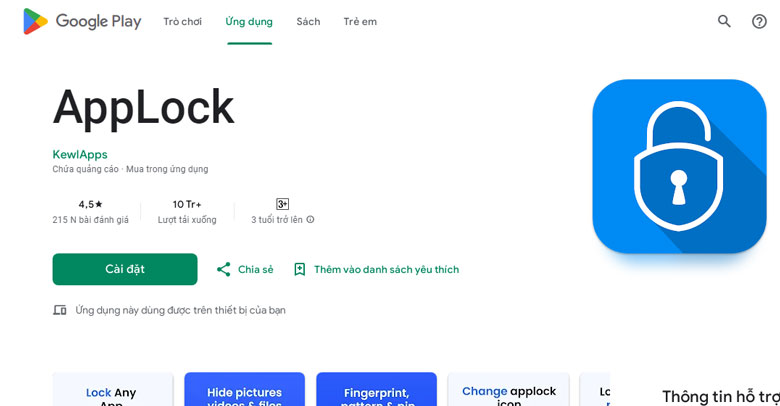Click the 10 Tr+ download count
The width and height of the screenshot is (780, 406).
pos(187,204)
